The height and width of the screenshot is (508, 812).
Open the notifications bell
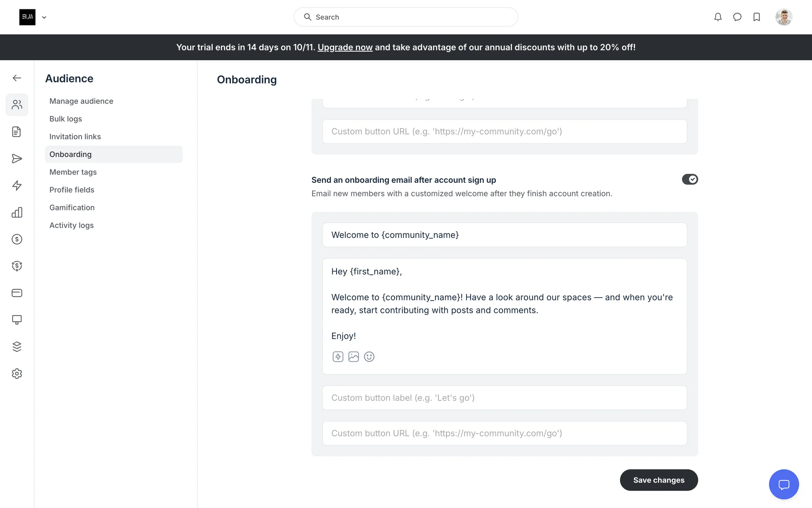(x=718, y=17)
